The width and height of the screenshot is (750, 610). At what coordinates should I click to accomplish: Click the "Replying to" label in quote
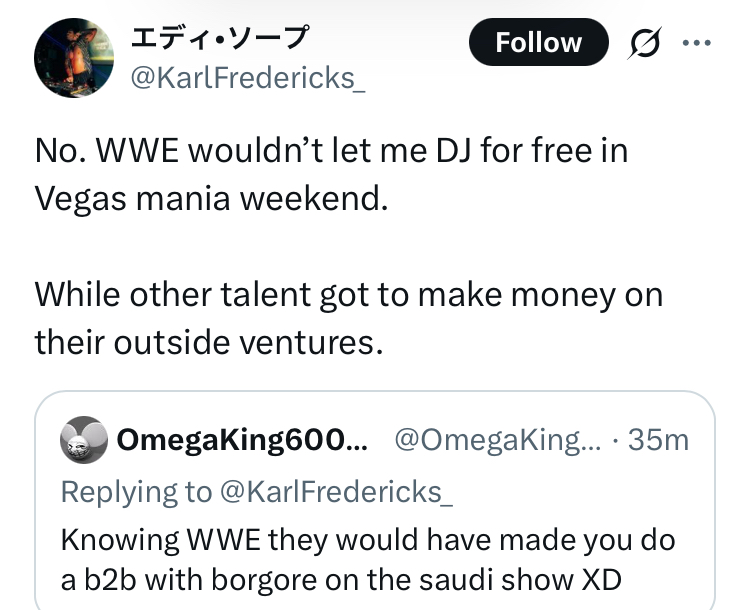click(136, 491)
